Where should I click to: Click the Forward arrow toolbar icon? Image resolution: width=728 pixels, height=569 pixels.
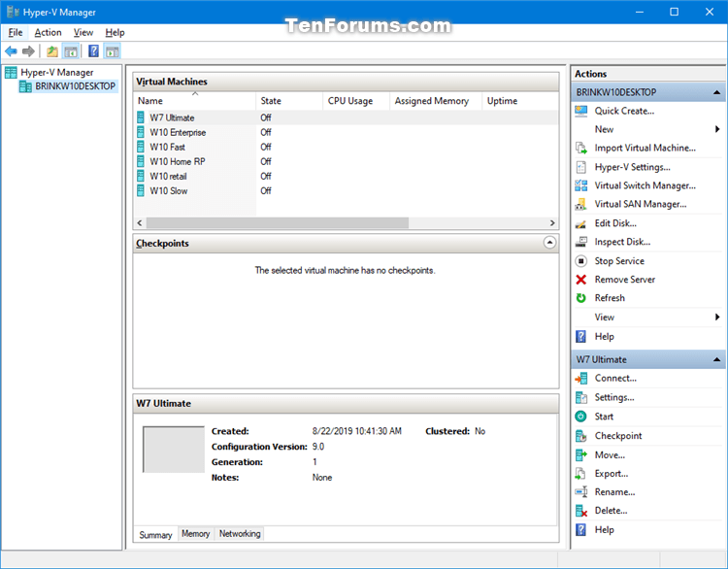click(28, 51)
